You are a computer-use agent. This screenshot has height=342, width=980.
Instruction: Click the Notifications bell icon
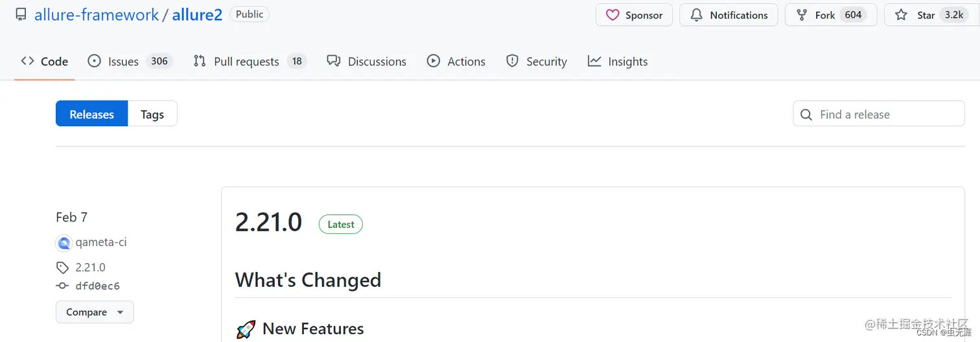(x=697, y=15)
